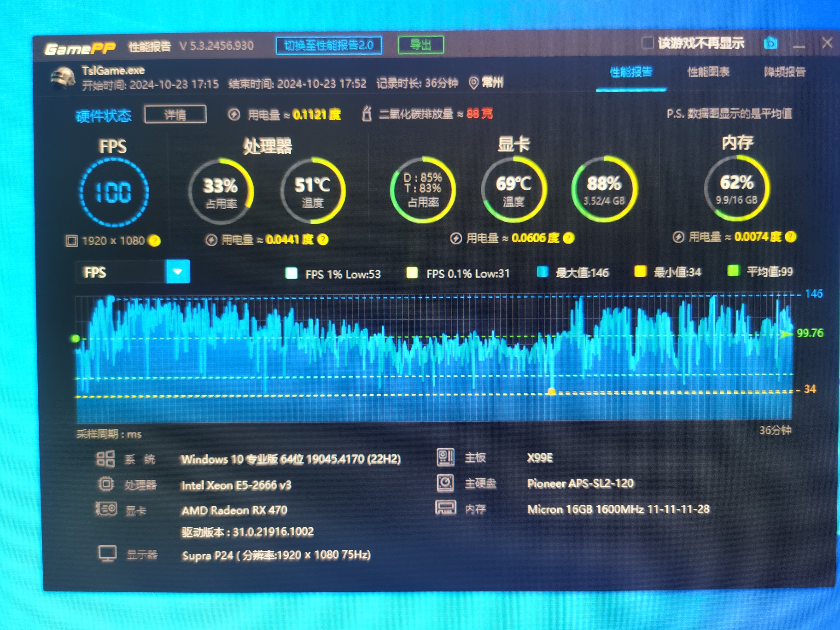
Task: Click the help icon next to memory power usage
Action: point(791,237)
